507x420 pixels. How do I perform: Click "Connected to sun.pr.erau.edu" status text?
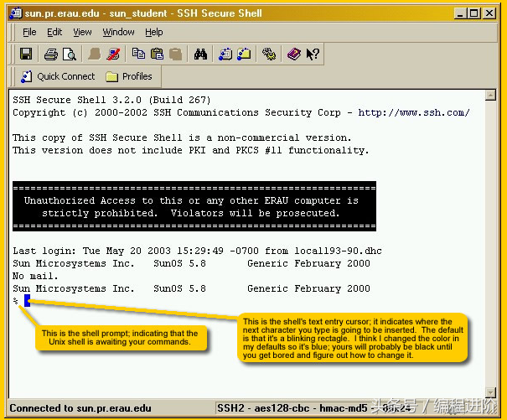[x=80, y=408]
